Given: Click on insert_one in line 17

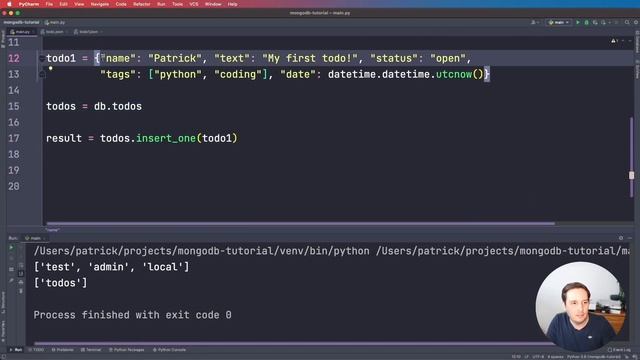Looking at the screenshot, I should 166,138.
